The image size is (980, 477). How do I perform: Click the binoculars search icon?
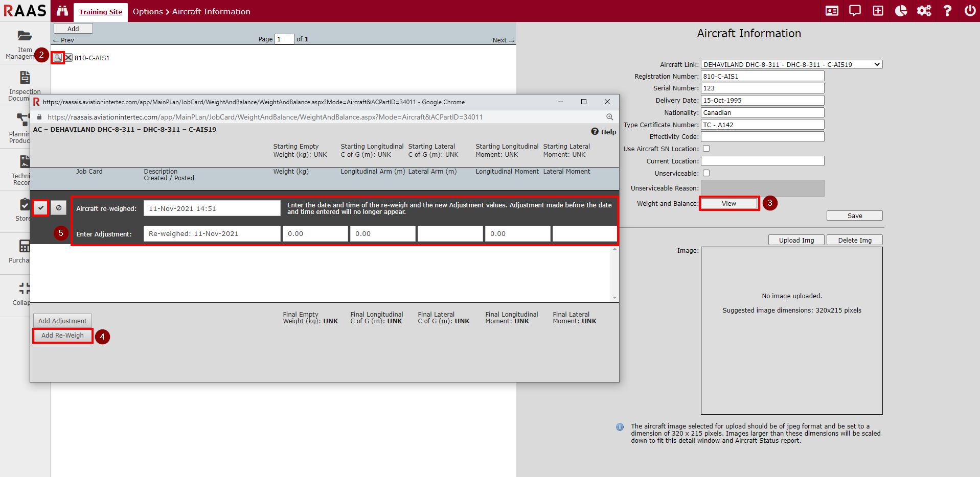(x=62, y=11)
